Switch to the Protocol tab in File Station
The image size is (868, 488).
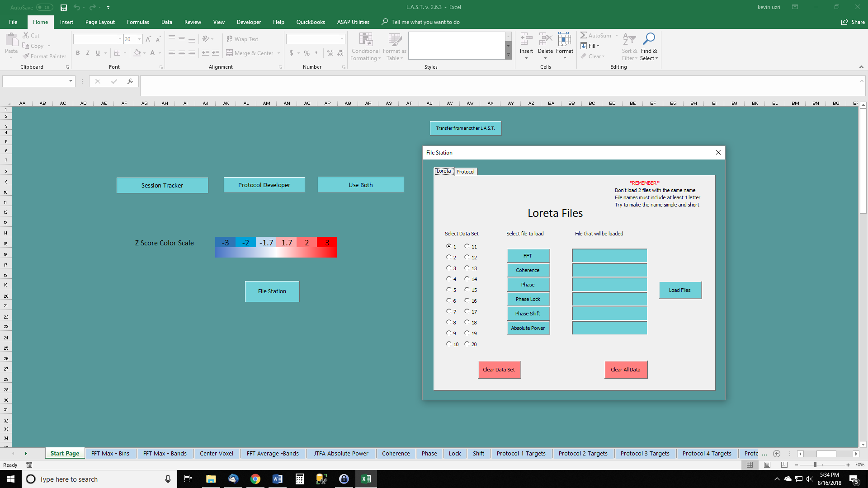coord(465,172)
